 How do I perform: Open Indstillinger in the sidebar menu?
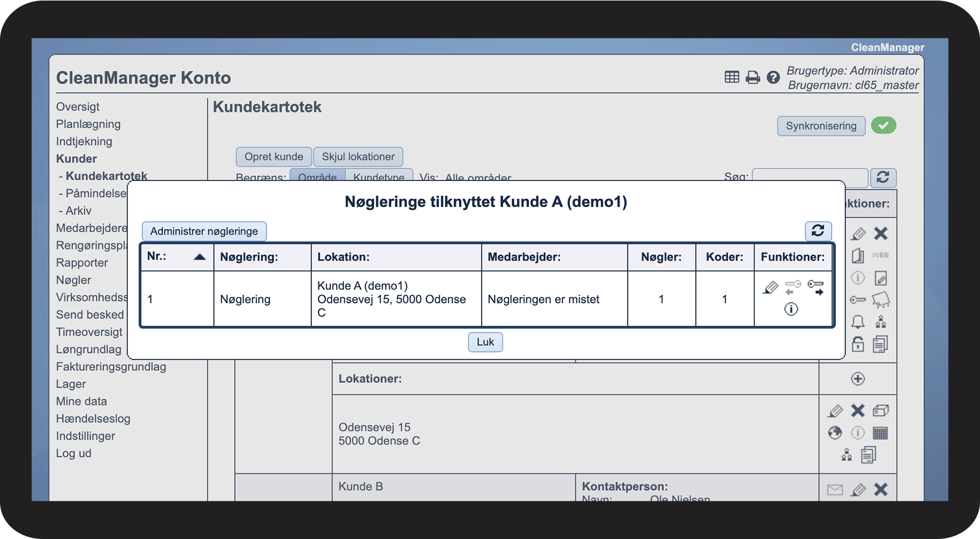coord(85,436)
